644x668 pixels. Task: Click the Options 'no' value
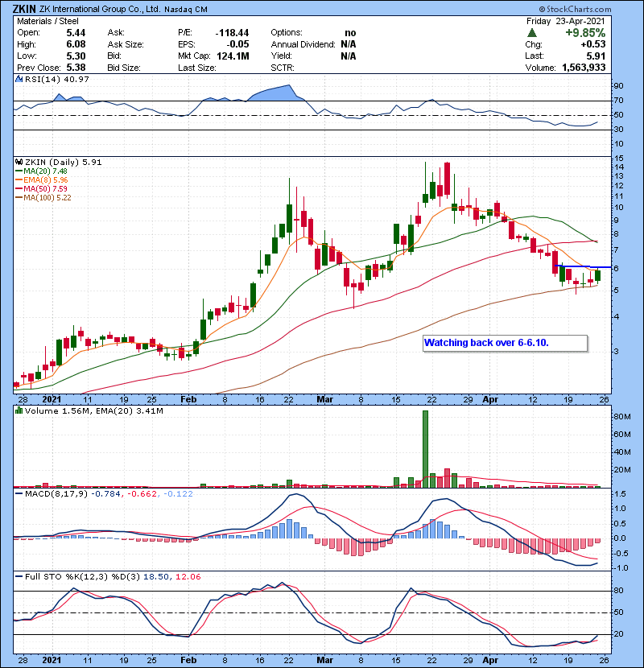coord(350,33)
